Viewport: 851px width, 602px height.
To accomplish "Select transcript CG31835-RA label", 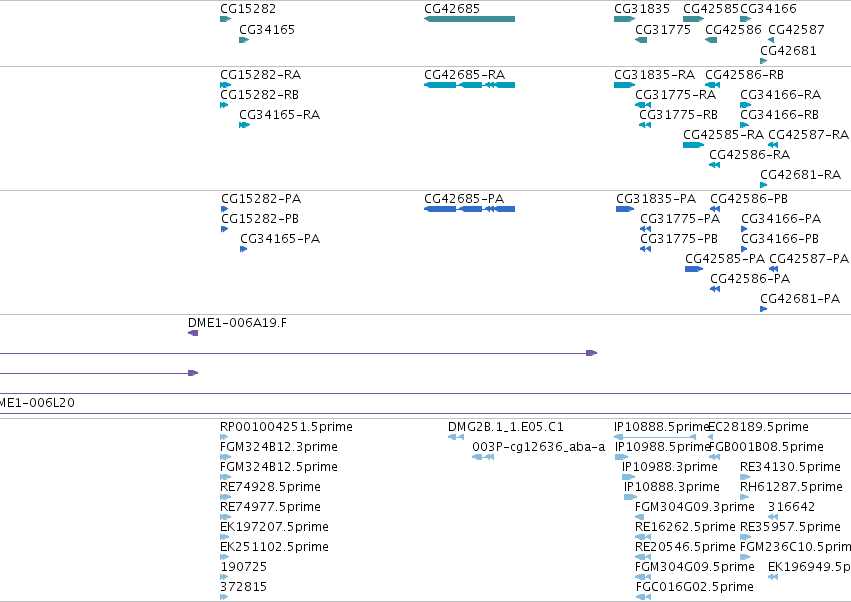I will coord(655,74).
